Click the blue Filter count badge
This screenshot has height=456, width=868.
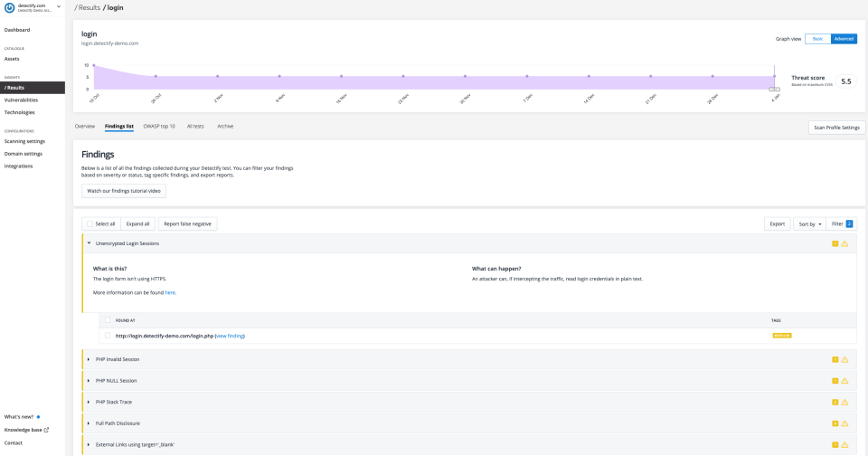pos(849,223)
